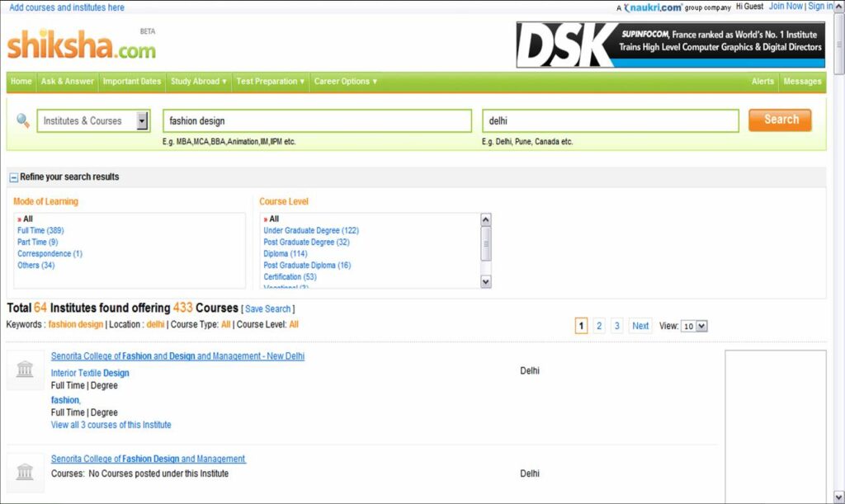This screenshot has height=504, width=845.
Task: Click the Course Level list scrollbar thumb
Action: click(485, 243)
